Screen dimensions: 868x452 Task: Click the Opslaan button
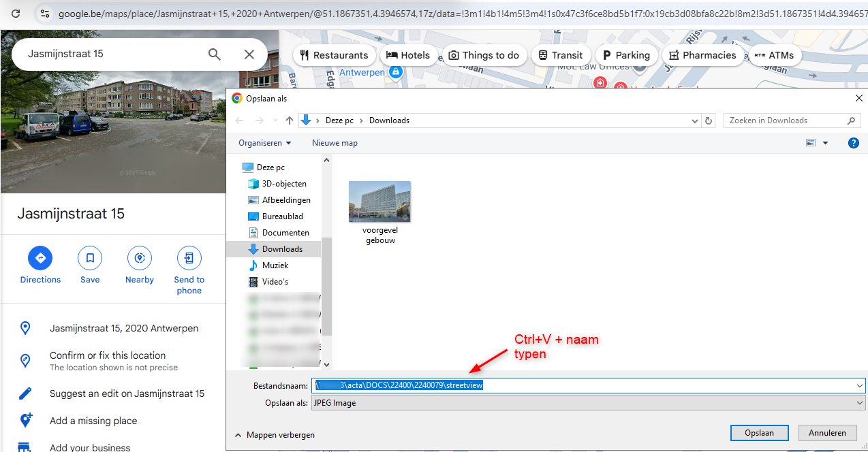(758, 433)
